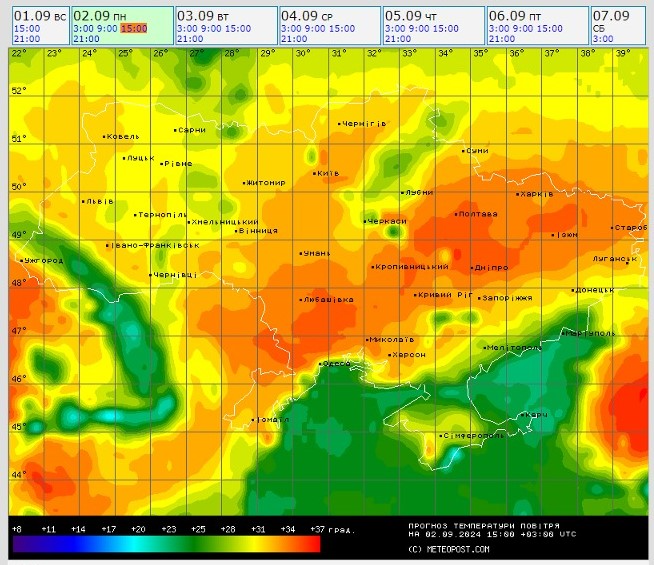Click the METEOPOST.COM copyright text
This screenshot has height=565, width=654.
click(x=449, y=549)
